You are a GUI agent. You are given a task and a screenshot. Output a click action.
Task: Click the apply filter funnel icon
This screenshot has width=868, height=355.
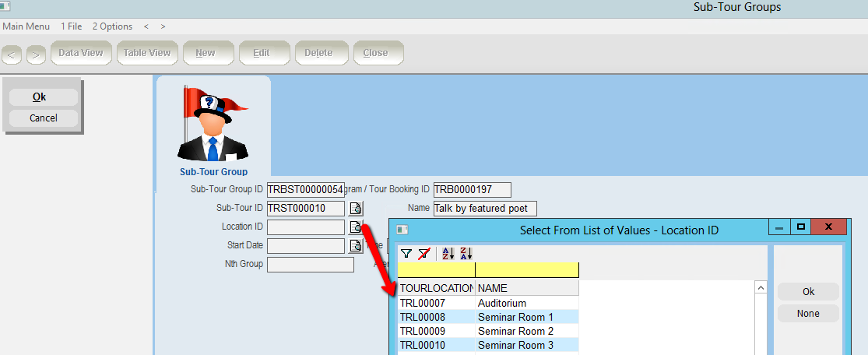406,254
